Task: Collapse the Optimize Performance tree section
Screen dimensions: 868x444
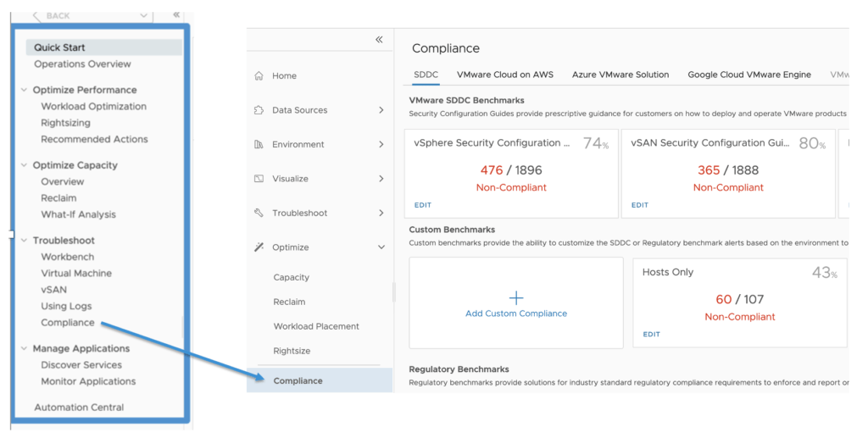Action: 24,90
